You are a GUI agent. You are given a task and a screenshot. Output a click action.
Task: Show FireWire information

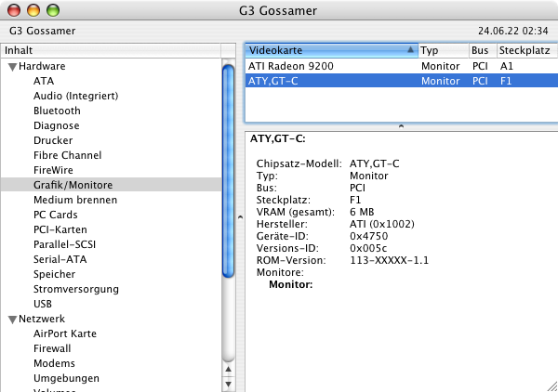click(53, 170)
